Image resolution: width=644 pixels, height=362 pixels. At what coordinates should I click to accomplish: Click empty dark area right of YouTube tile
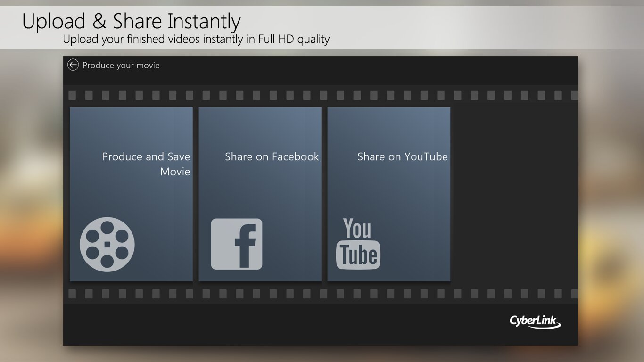point(514,194)
